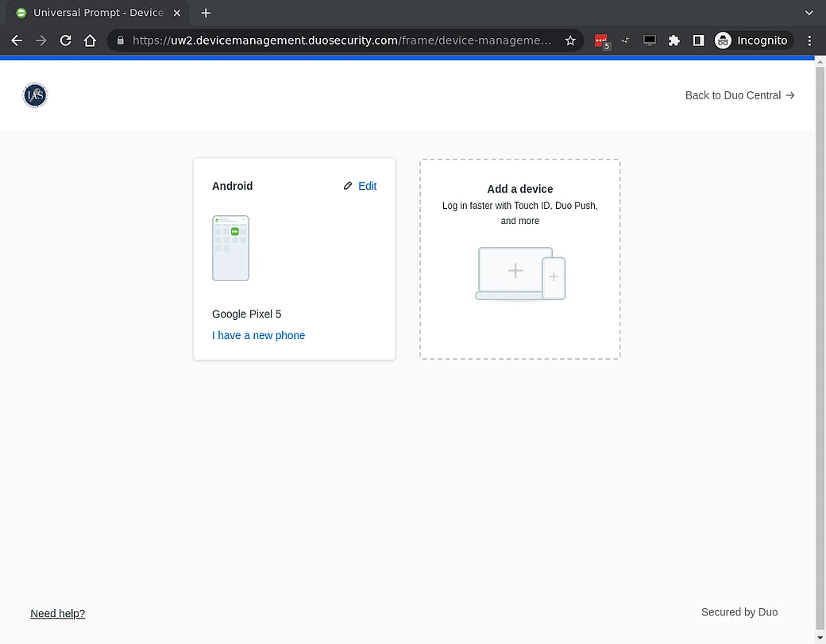Toggle the browser side panel
Screen dimensions: 826x644
(698, 40)
